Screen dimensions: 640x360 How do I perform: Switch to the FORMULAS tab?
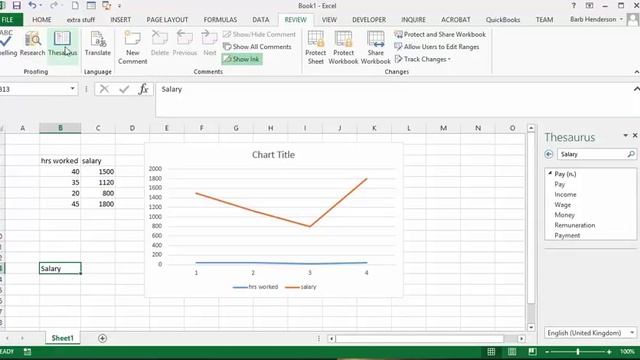(x=220, y=20)
